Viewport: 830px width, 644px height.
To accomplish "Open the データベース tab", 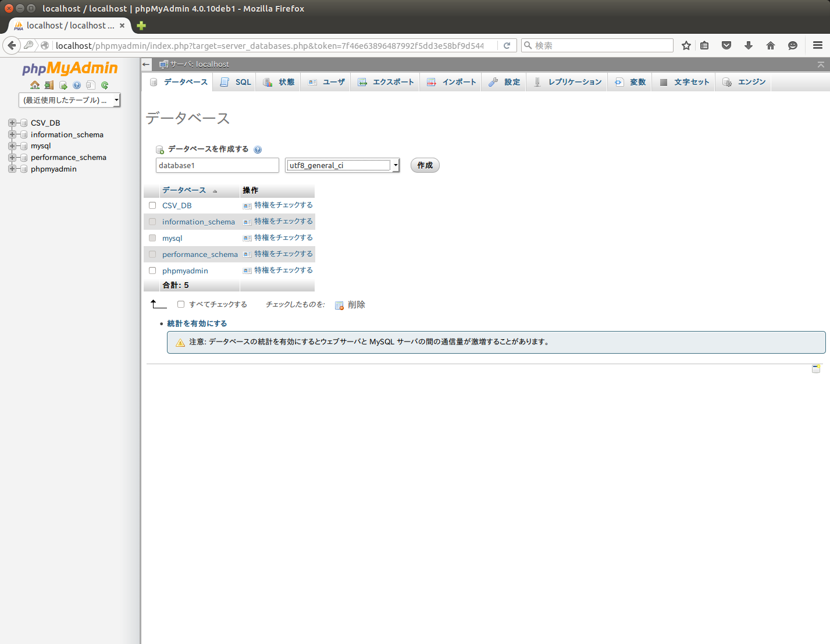I will (x=179, y=82).
